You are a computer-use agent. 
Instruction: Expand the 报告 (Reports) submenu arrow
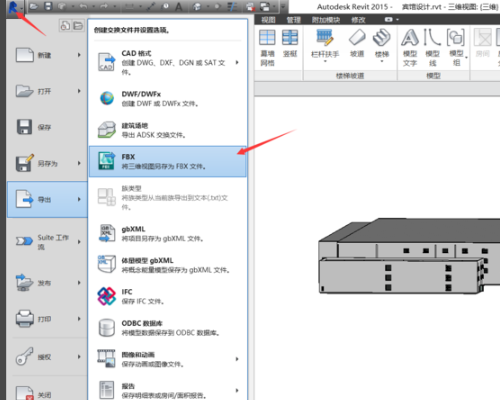(x=237, y=390)
